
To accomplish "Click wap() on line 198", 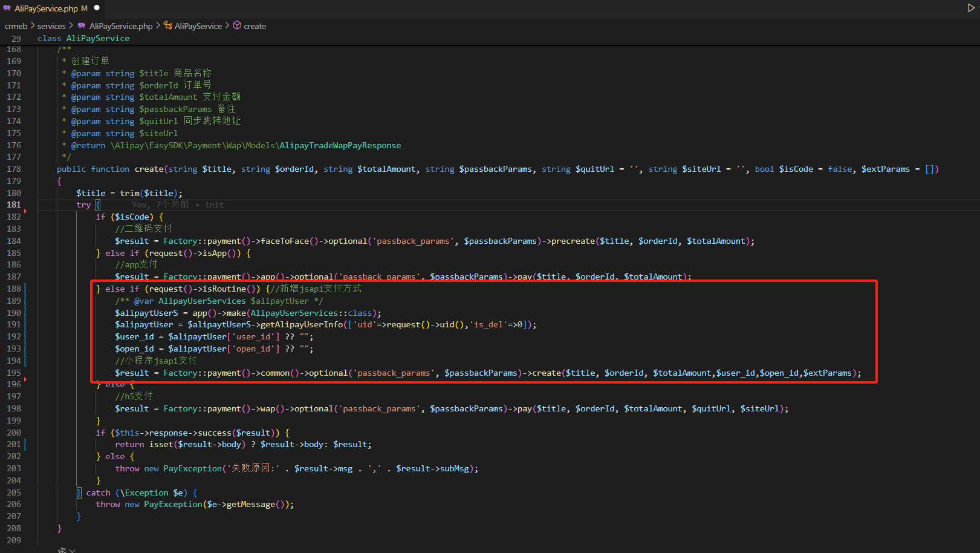I will 273,408.
